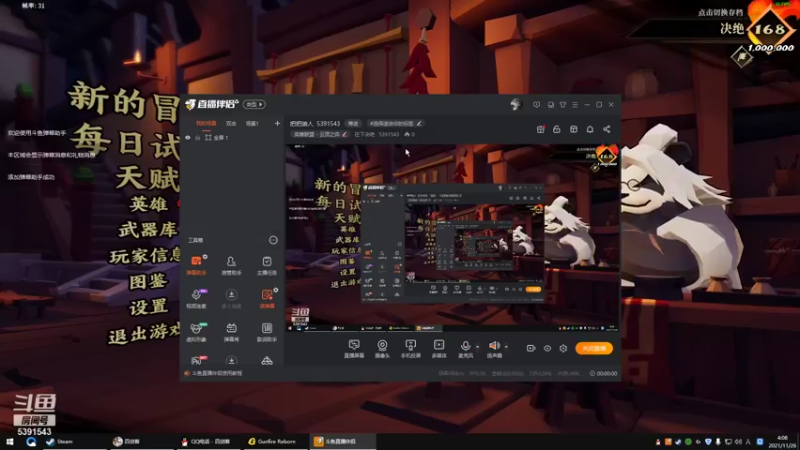800x450 pixels.
Task: Edit the game category tag with pencil
Action: click(344, 135)
